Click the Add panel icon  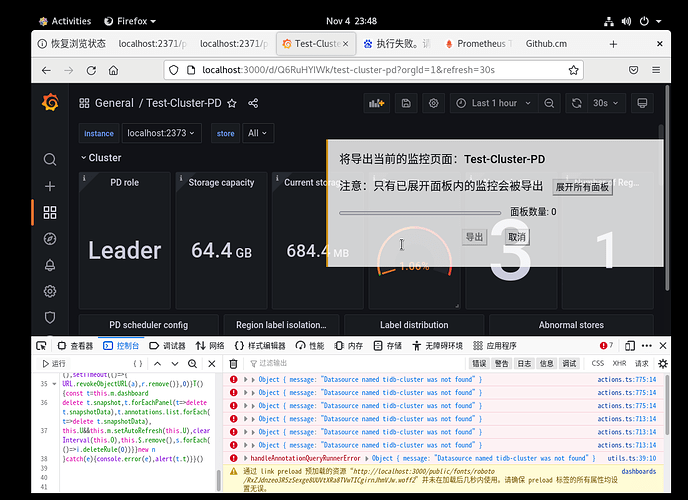pyautogui.click(x=377, y=103)
